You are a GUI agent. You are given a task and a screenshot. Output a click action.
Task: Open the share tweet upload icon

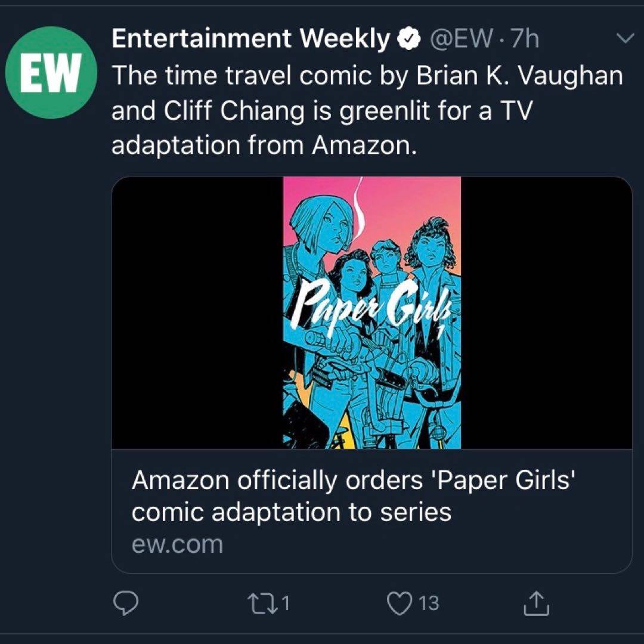point(537,602)
